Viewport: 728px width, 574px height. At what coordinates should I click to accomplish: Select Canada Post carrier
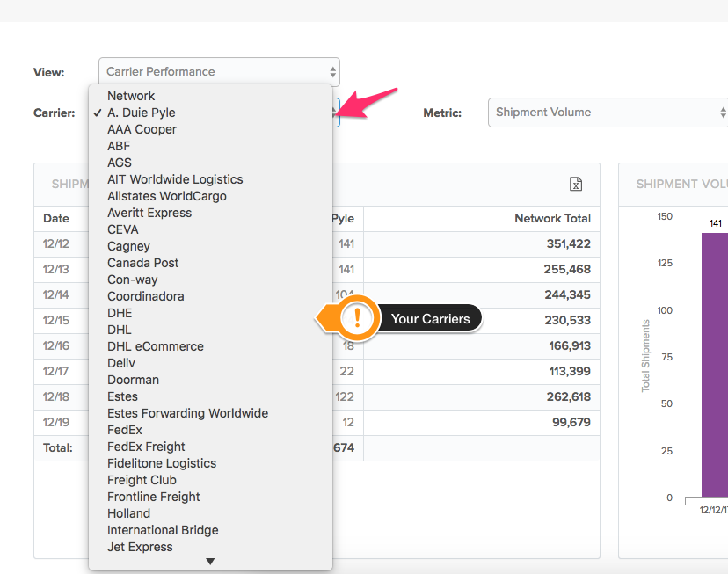pyautogui.click(x=210, y=263)
